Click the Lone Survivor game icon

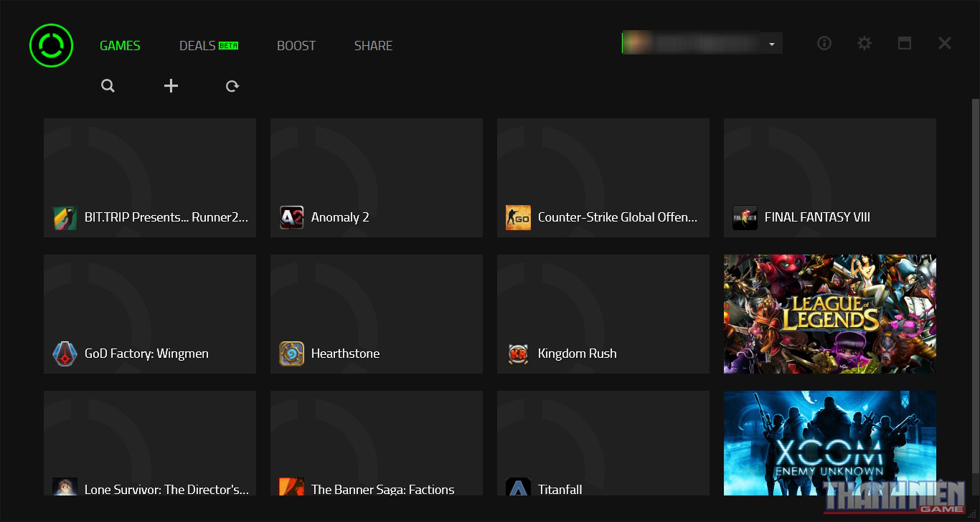click(65, 487)
